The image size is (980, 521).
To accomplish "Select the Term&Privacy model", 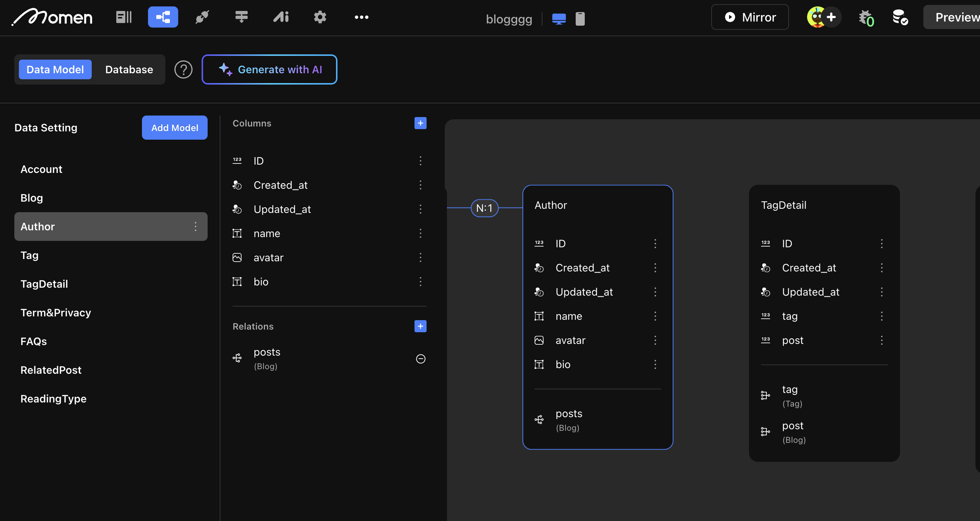I will (x=111, y=313).
